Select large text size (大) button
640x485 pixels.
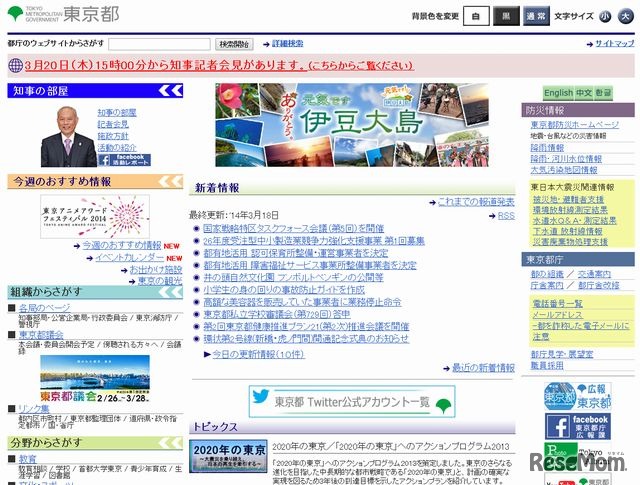click(625, 16)
